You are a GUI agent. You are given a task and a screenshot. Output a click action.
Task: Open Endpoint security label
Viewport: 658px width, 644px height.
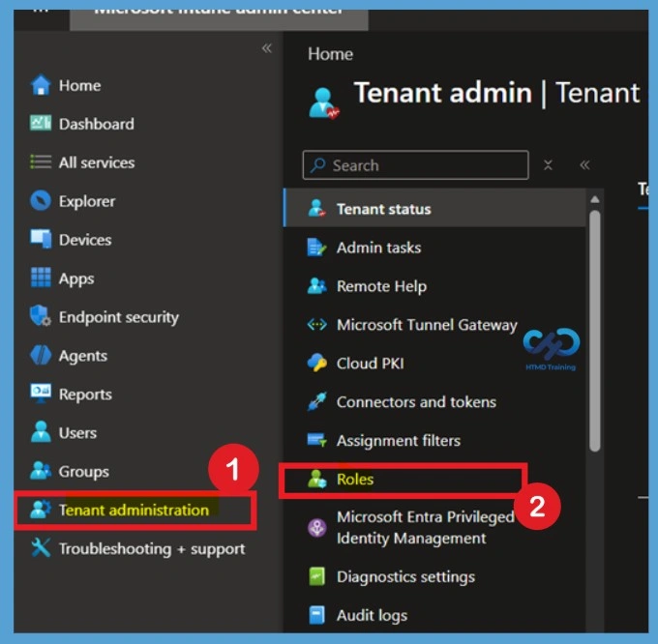(x=119, y=317)
